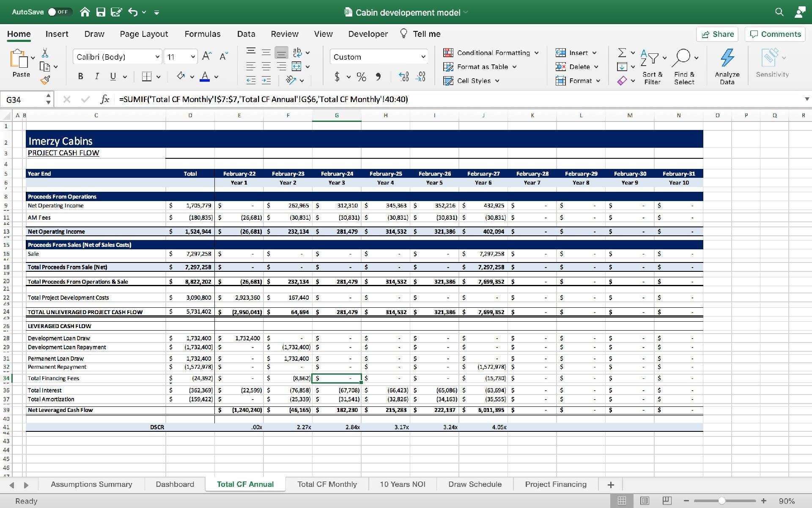Switch to Total CF Monthly sheet
Screen dimensions: 812x508
click(x=327, y=484)
